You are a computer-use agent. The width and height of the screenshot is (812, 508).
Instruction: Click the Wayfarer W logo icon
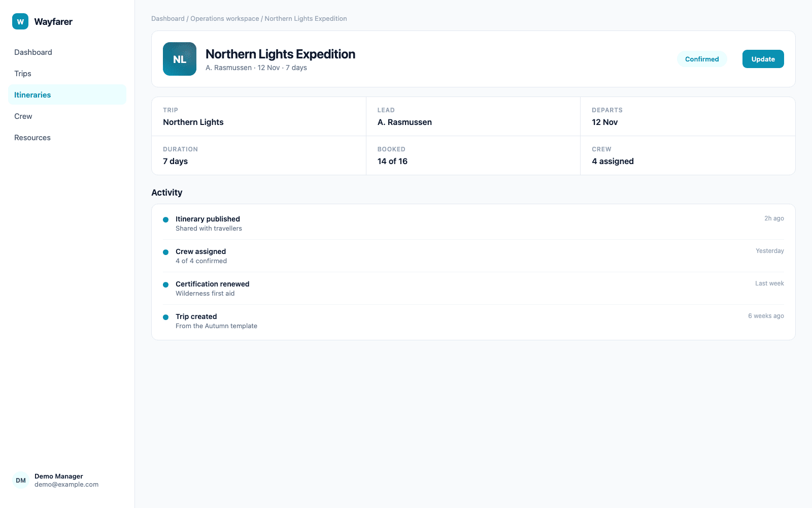click(x=20, y=21)
